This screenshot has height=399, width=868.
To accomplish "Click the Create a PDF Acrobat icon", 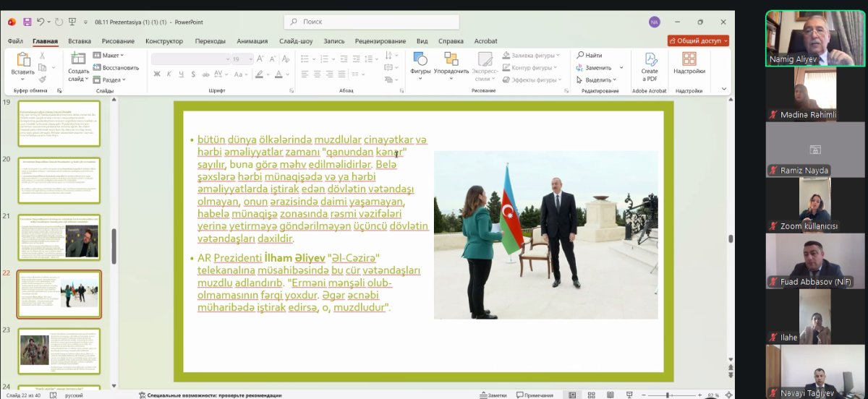I will pos(650,61).
